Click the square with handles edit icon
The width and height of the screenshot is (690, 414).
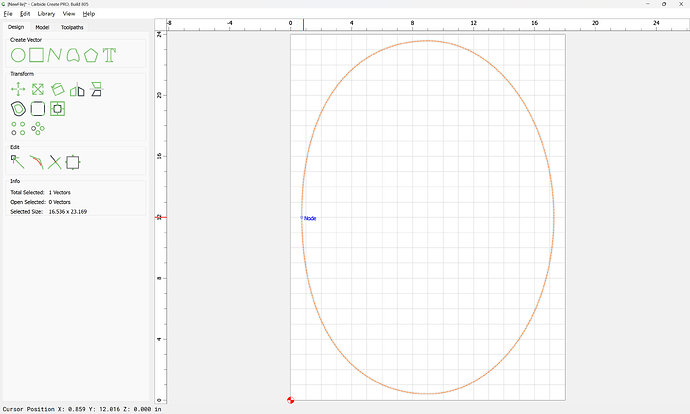(73, 162)
